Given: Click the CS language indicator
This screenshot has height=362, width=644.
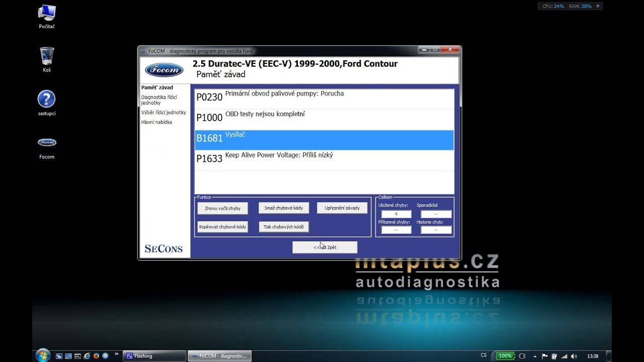Looking at the screenshot, I should click(x=484, y=355).
